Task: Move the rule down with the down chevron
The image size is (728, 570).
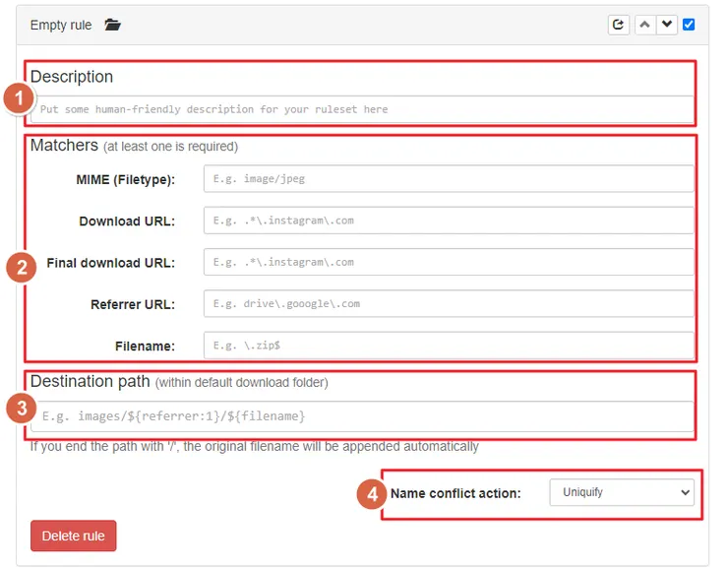Action: coord(667,25)
